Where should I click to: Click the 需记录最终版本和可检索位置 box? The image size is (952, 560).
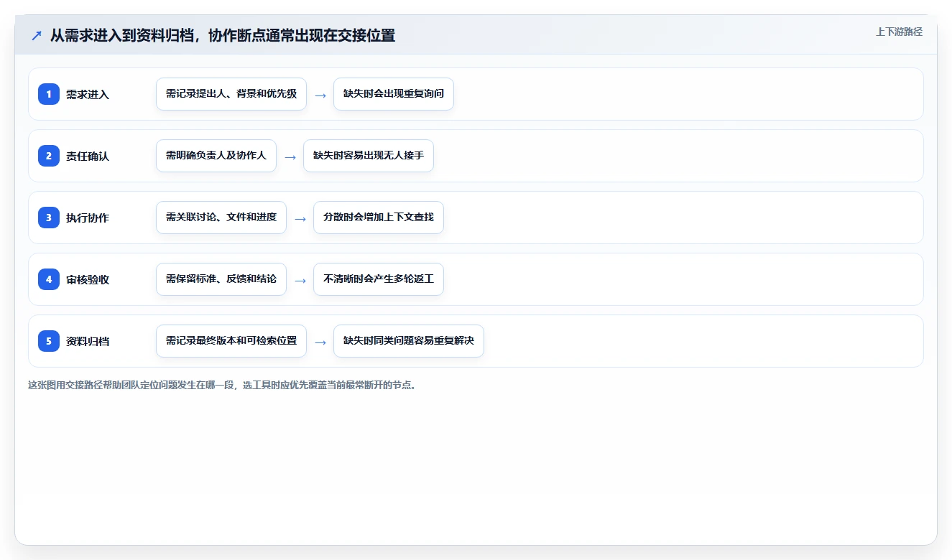click(x=231, y=341)
